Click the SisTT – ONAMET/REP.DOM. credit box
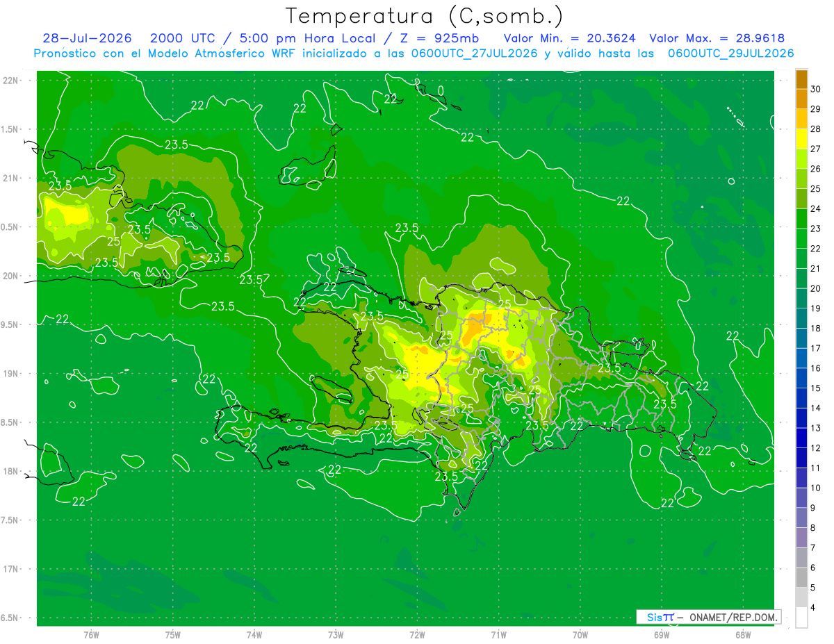The height and width of the screenshot is (644, 834). [x=709, y=617]
